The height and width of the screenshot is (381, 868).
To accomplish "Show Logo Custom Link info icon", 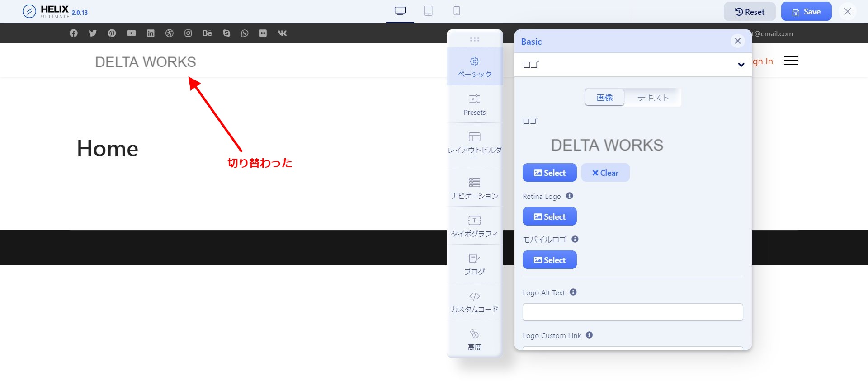I will (x=590, y=335).
